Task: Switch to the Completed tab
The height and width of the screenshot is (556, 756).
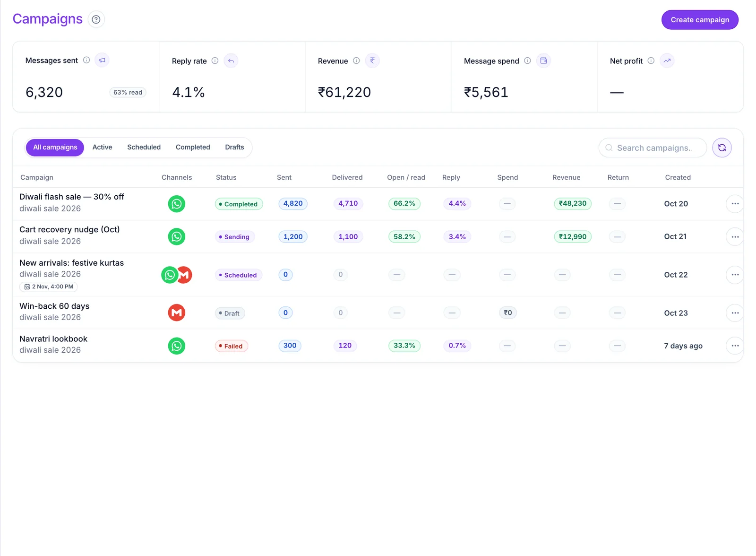Action: 193,147
